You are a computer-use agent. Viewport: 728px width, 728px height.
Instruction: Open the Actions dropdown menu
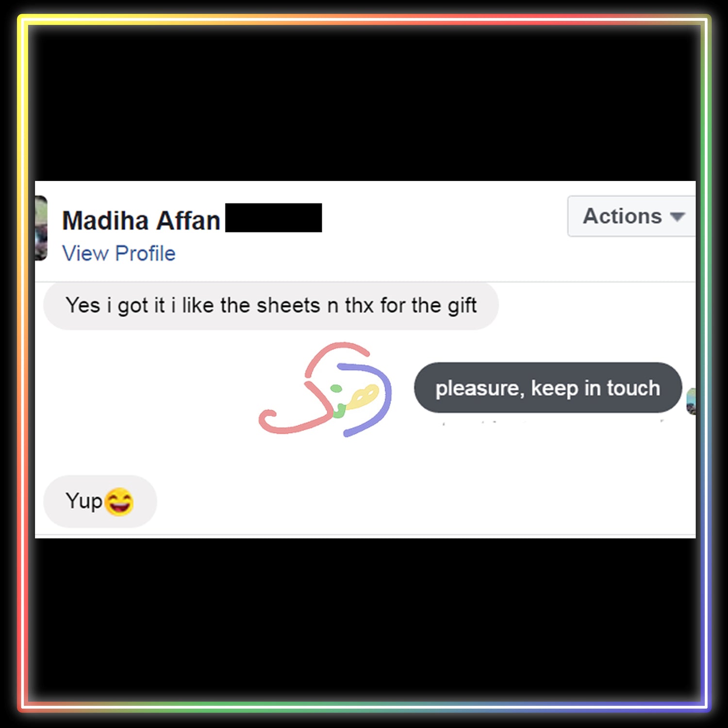(631, 216)
